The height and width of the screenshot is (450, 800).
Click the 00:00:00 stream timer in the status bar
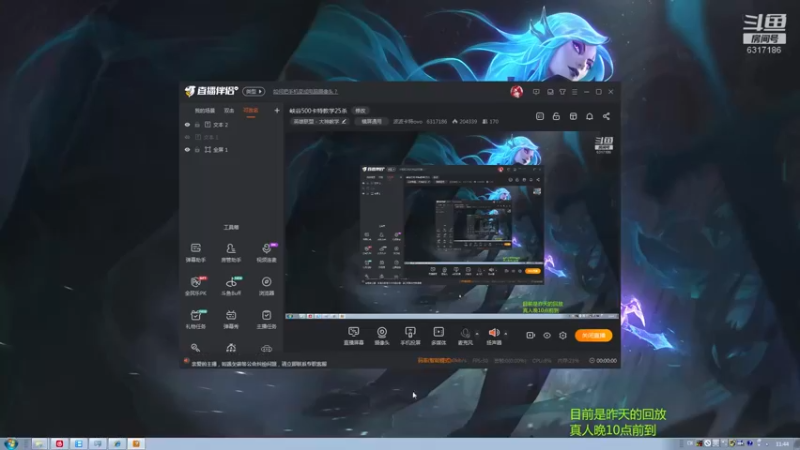pos(603,361)
